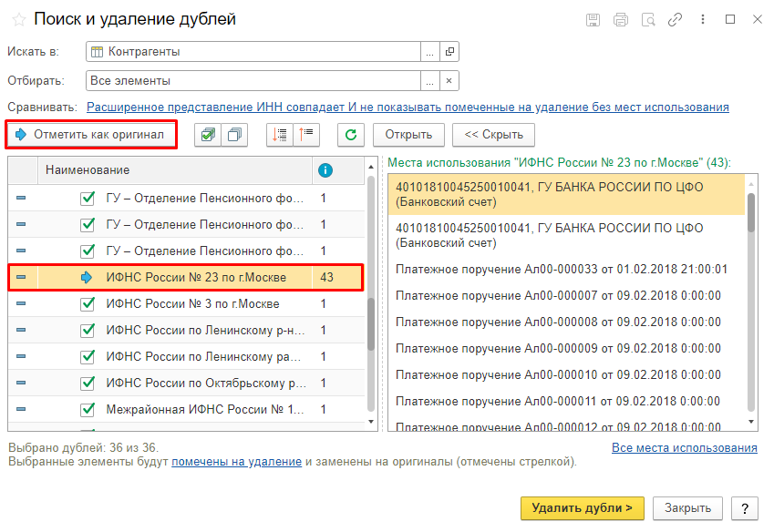This screenshot has height=532, width=774.
Task: Toggle checkbox for ИФНС России по Октябрьскому
Action: (x=88, y=384)
